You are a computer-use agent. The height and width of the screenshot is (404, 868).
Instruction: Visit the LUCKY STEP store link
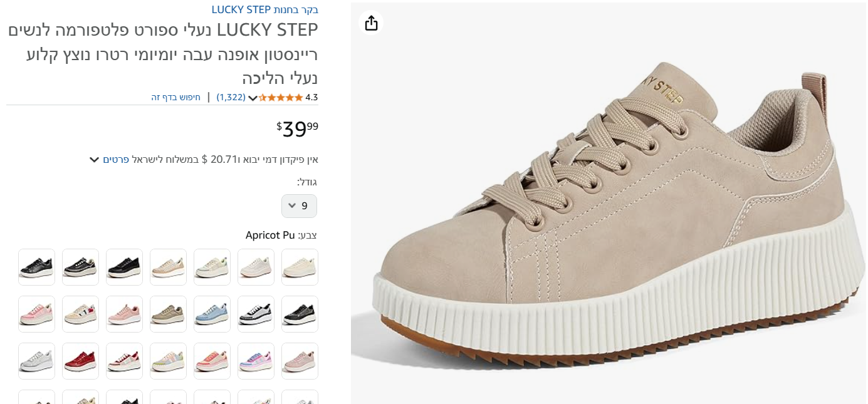(264, 10)
